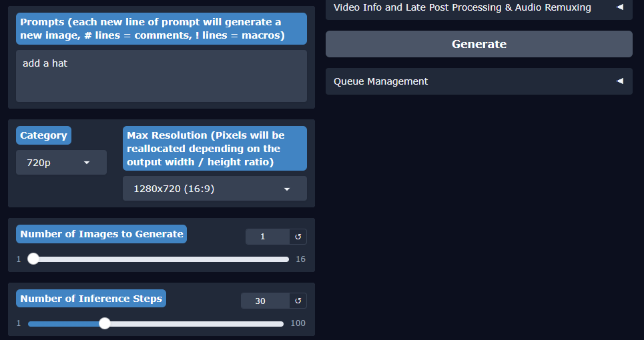This screenshot has height=340, width=644.
Task: Click the Max Resolution label
Action: (x=214, y=149)
